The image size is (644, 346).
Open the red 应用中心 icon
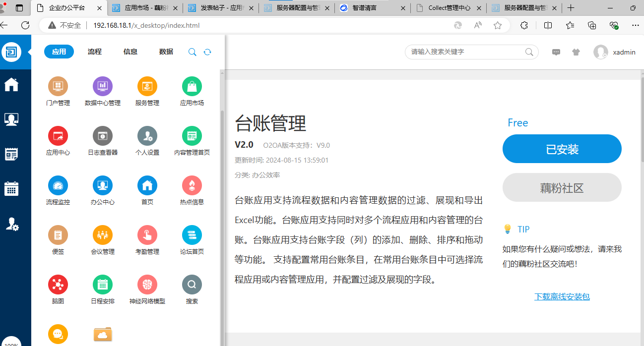tap(58, 141)
